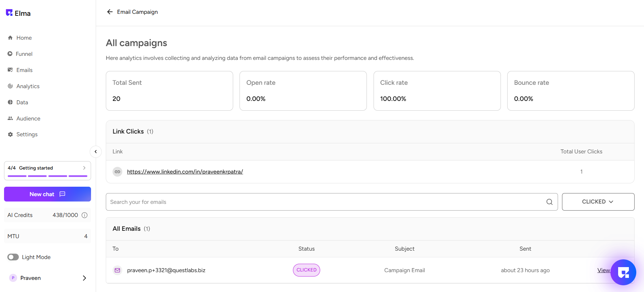Open the CLICKED status filter dropdown
644x292 pixels.
tap(598, 202)
